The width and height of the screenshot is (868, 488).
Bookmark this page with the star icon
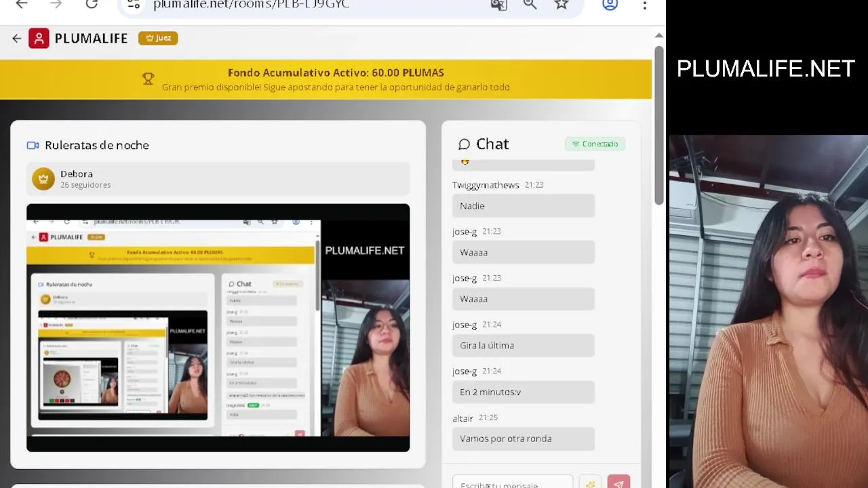[561, 5]
